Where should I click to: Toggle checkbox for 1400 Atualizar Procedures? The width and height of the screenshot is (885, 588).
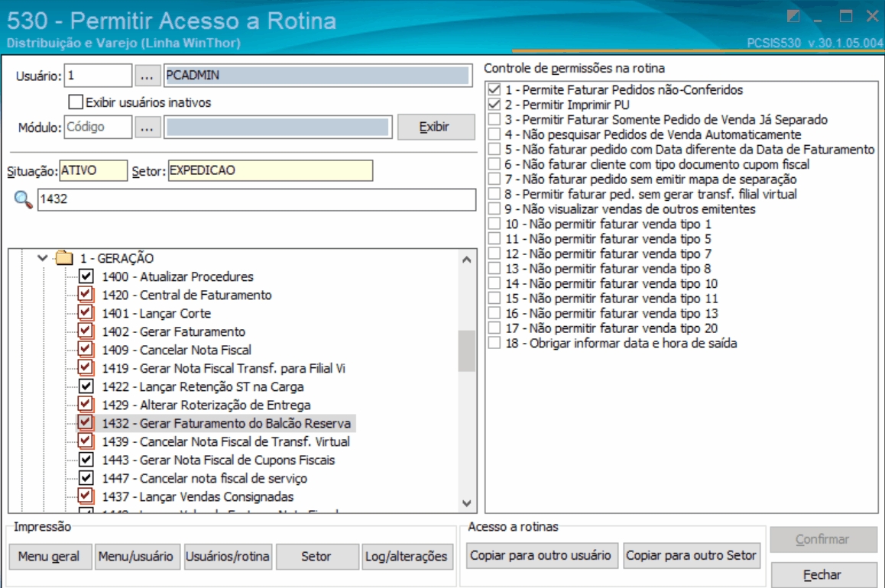tap(86, 276)
